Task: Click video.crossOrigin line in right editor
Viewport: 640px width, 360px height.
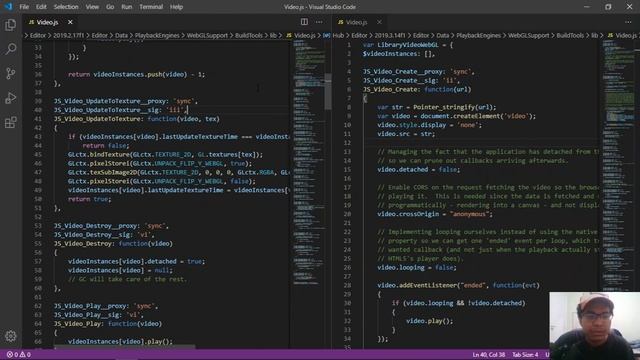Action: (x=435, y=214)
